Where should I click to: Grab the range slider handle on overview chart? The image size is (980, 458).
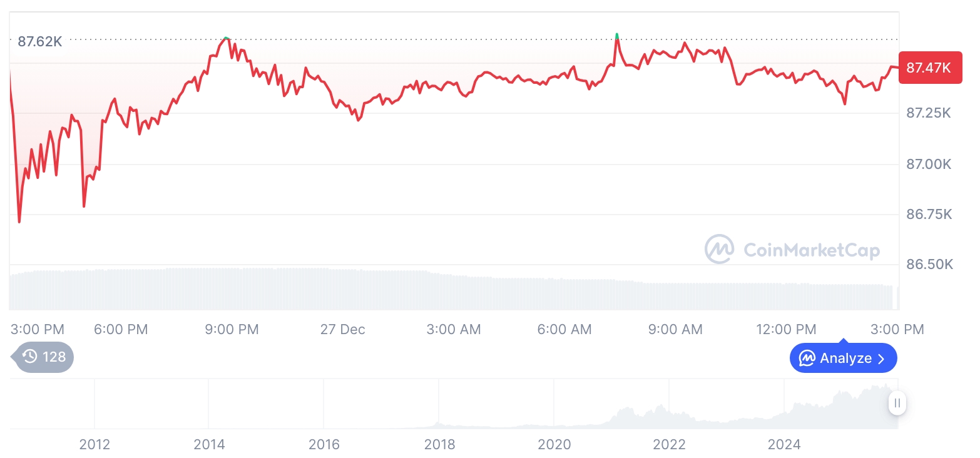coord(897,403)
